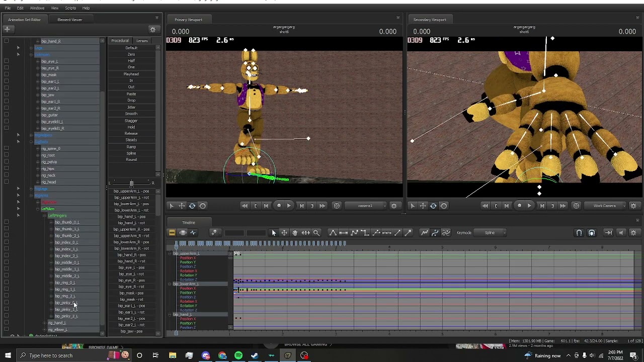
Task: Apply the Zero procedural preset
Action: coord(131,54)
